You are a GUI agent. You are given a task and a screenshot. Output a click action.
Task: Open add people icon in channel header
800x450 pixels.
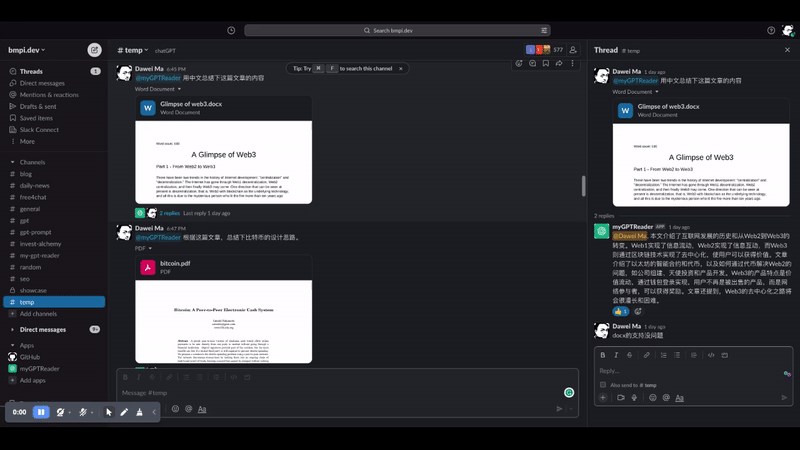[573, 50]
